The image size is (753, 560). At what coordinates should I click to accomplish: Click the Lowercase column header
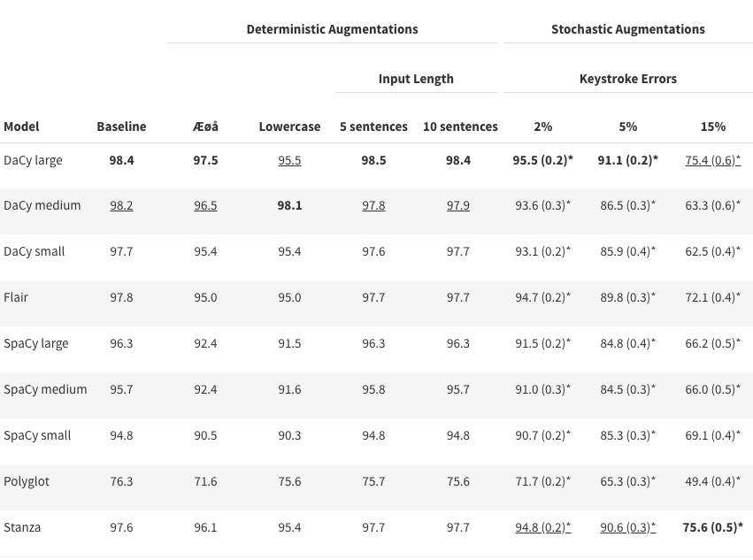(x=289, y=127)
